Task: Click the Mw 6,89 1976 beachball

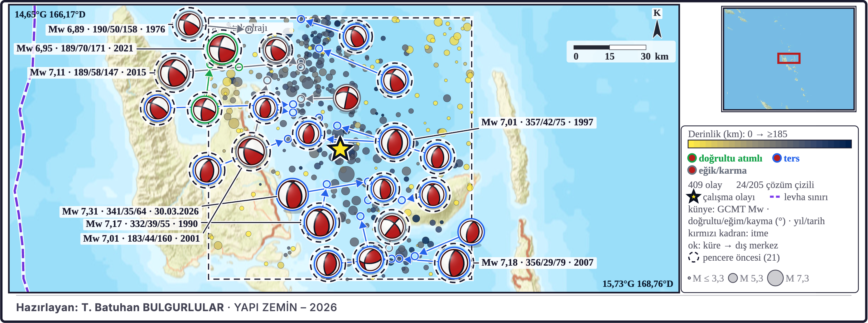Action: 189,24
